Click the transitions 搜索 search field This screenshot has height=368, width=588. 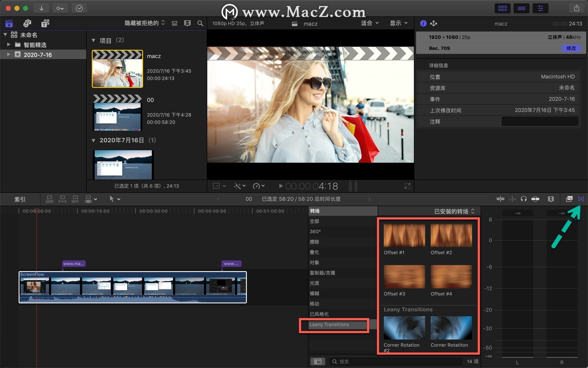(396, 362)
